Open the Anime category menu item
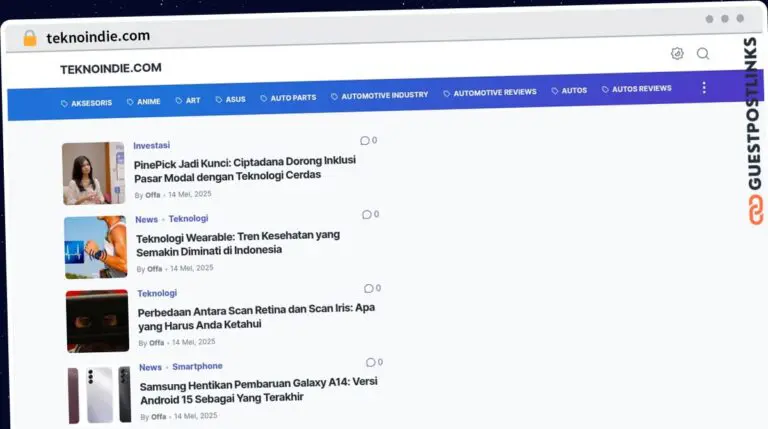Image resolution: width=768 pixels, height=429 pixels. (x=143, y=101)
